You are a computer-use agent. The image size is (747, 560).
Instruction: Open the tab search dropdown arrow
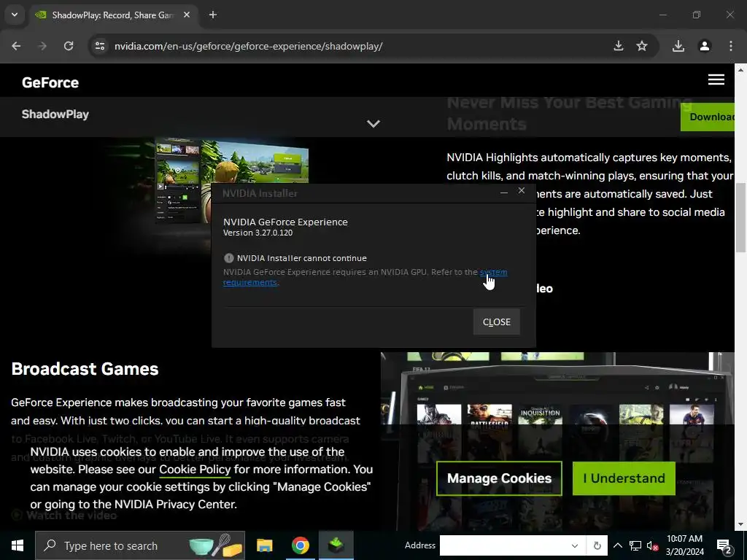(x=15, y=15)
